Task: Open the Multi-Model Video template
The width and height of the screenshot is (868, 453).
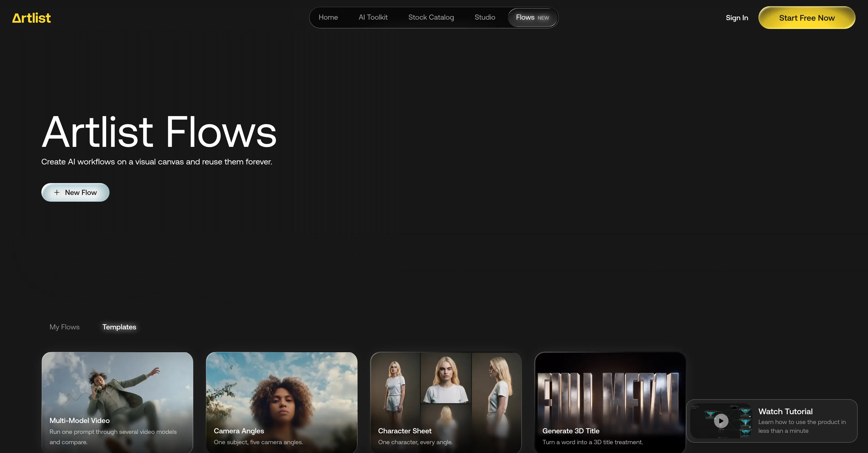Action: tap(117, 402)
